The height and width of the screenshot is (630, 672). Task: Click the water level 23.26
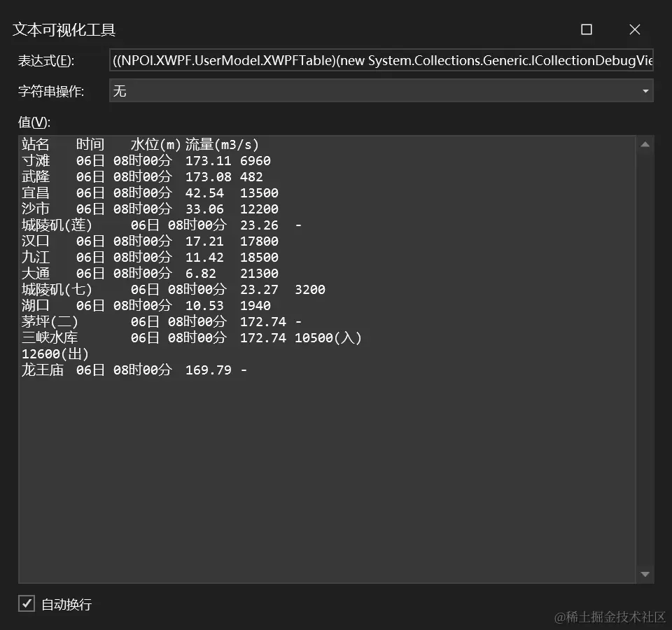pos(259,225)
